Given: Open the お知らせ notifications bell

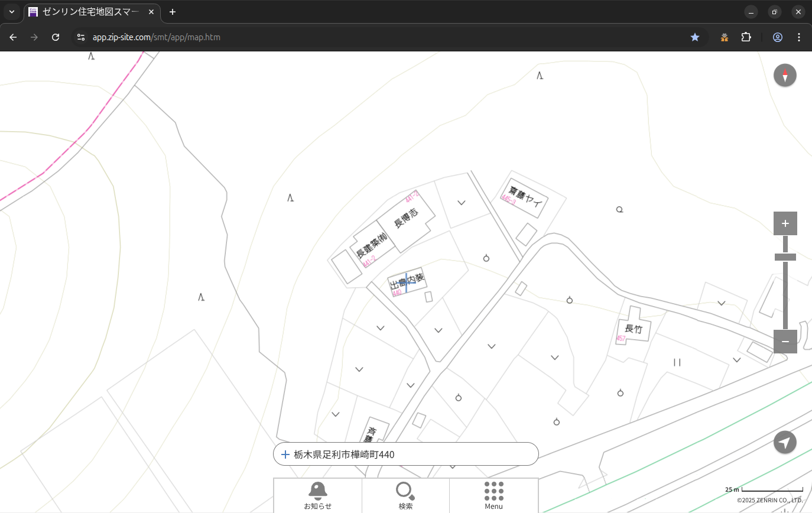Looking at the screenshot, I should (317, 495).
